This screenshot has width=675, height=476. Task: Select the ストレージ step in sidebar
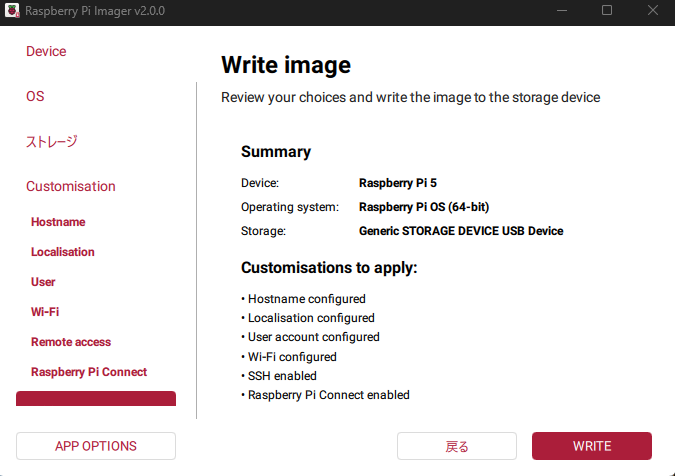51,141
